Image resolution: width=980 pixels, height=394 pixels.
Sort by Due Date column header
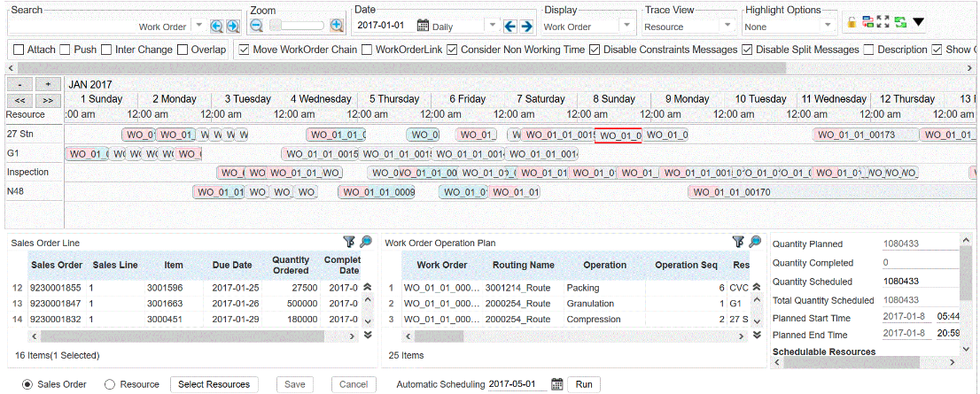232,265
